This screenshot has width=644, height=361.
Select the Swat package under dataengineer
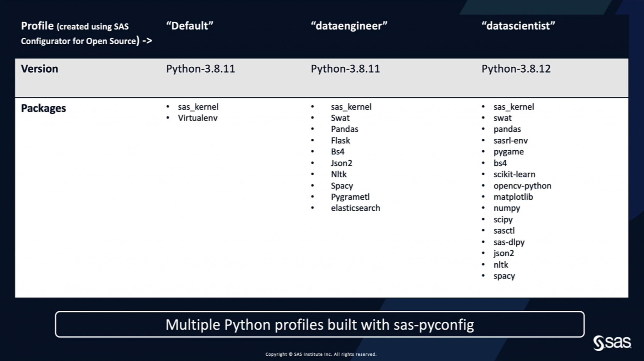click(340, 118)
